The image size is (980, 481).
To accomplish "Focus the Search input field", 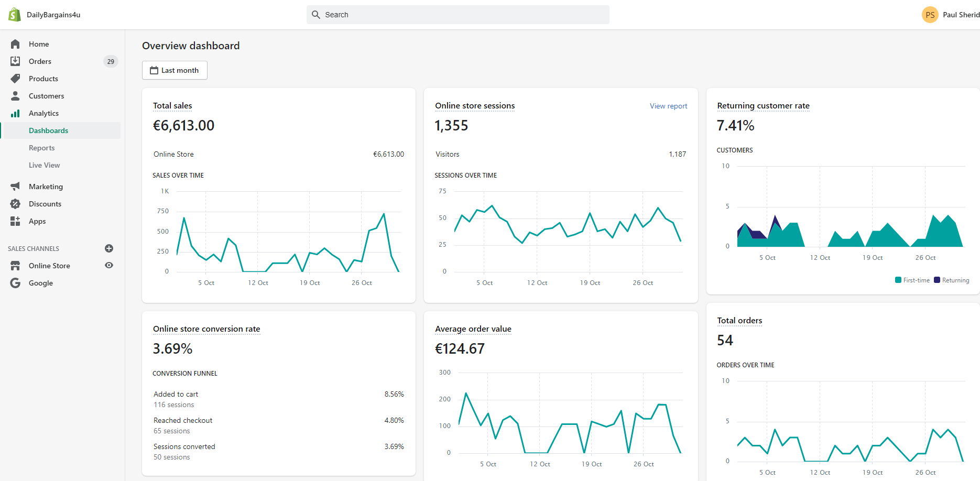I will (458, 15).
